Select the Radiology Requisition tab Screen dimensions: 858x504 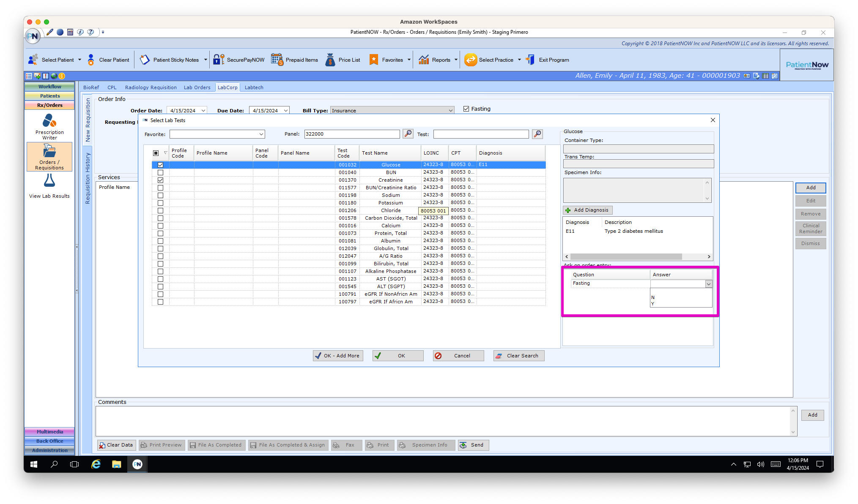tap(151, 87)
